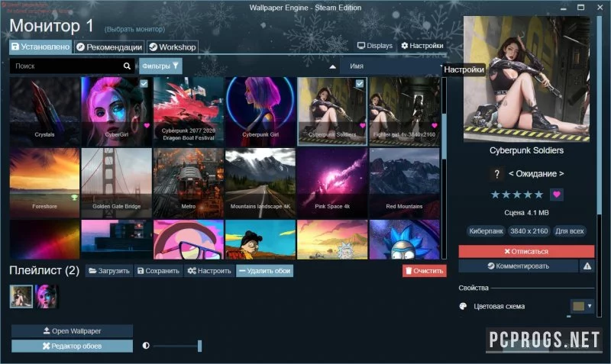Select the Crystals wallpaper
This screenshot has height=364, width=611.
point(44,111)
